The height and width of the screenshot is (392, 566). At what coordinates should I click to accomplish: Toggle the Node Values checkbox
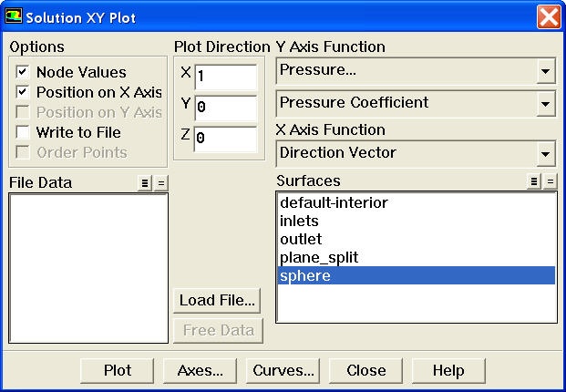[23, 72]
